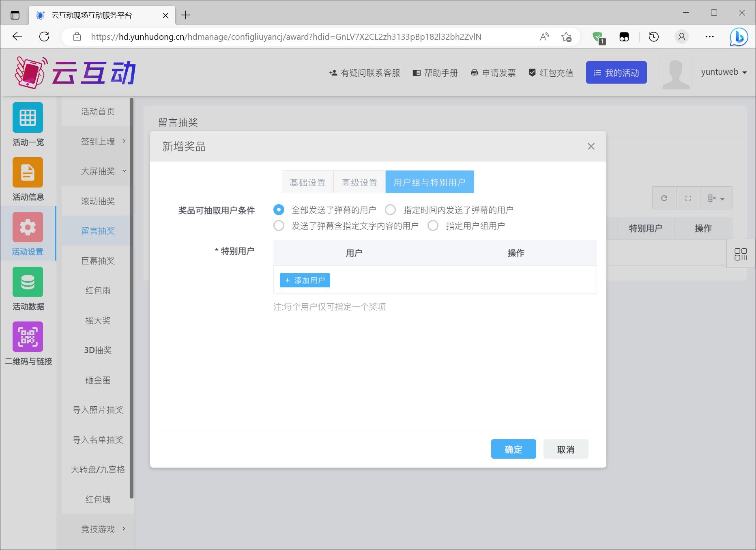756x550 pixels.
Task: Click the floating QR code side button
Action: [741, 254]
